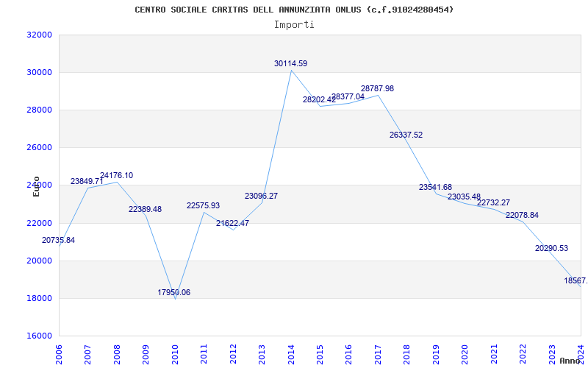Select data label 17950.06
Image resolution: width=588 pixels, height=368 pixels.
pyautogui.click(x=173, y=292)
